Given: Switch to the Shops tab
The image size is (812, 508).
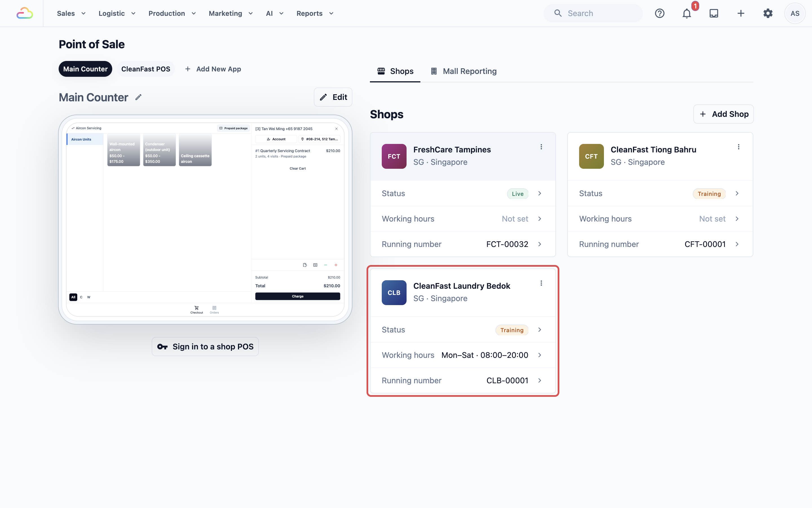Looking at the screenshot, I should [x=395, y=71].
